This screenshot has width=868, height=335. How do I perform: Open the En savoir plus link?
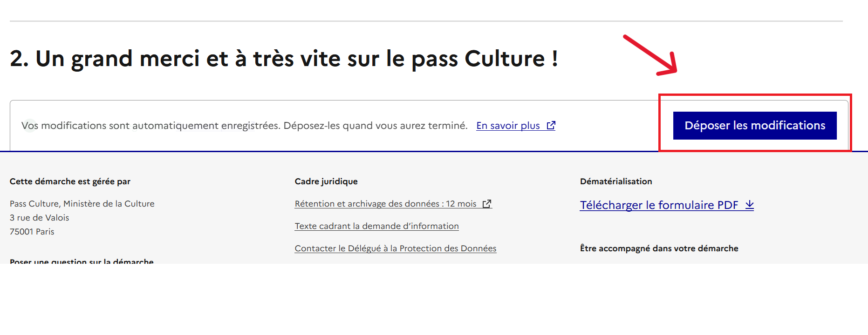[x=516, y=126]
